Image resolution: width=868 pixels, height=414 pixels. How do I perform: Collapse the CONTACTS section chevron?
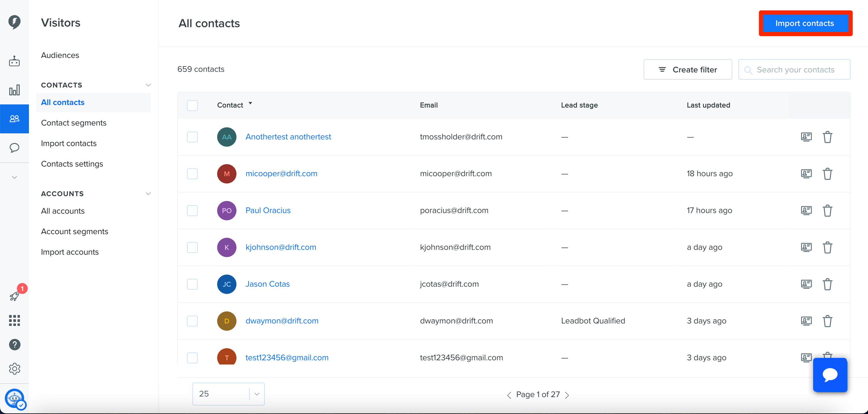tap(148, 85)
